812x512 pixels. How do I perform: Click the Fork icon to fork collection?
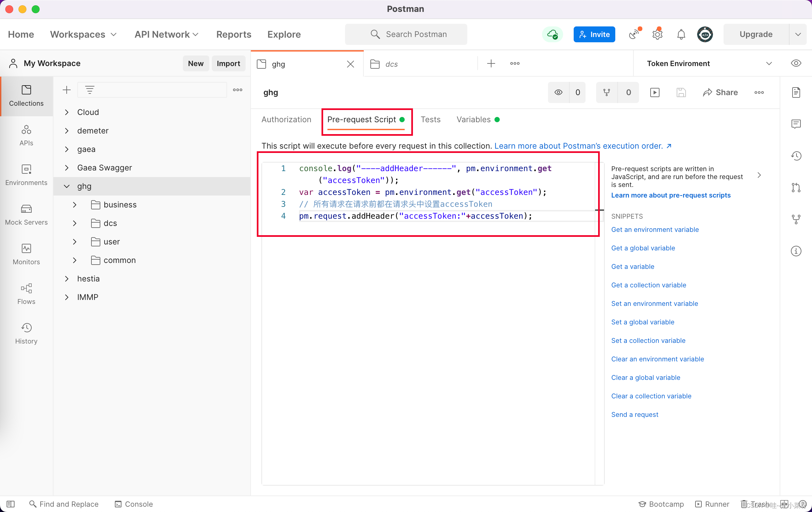click(607, 92)
